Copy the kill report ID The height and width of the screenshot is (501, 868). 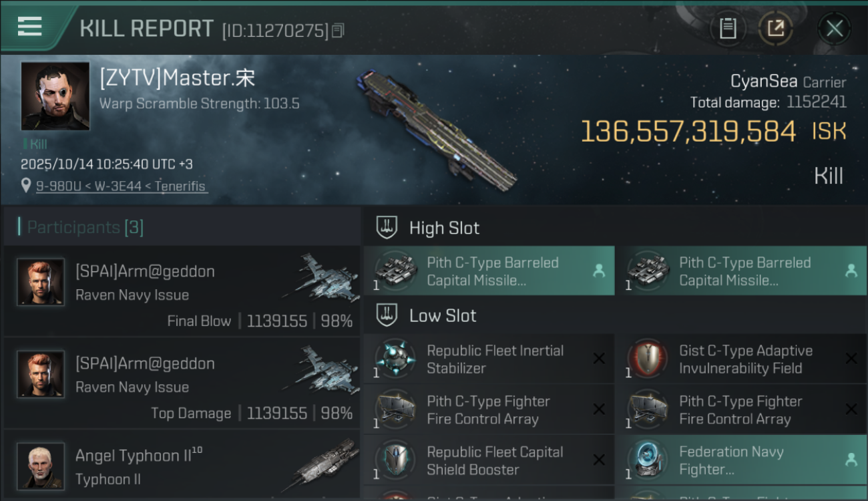coord(338,31)
